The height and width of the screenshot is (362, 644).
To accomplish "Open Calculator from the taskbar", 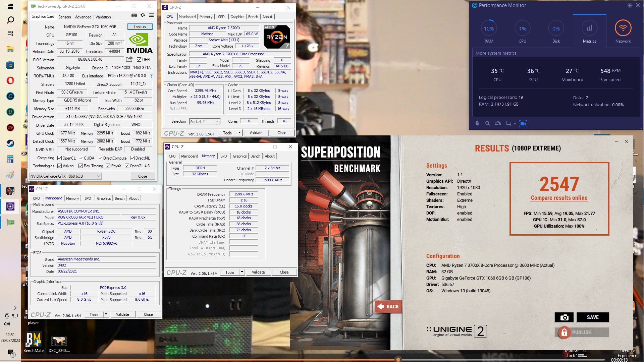I will click(10, 159).
